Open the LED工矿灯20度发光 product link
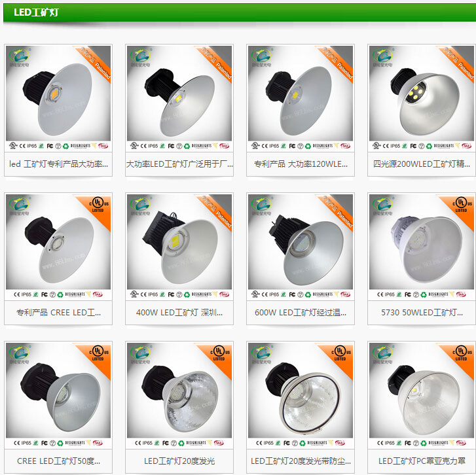Image resolution: width=476 pixels, height=475 pixels. coord(179,461)
